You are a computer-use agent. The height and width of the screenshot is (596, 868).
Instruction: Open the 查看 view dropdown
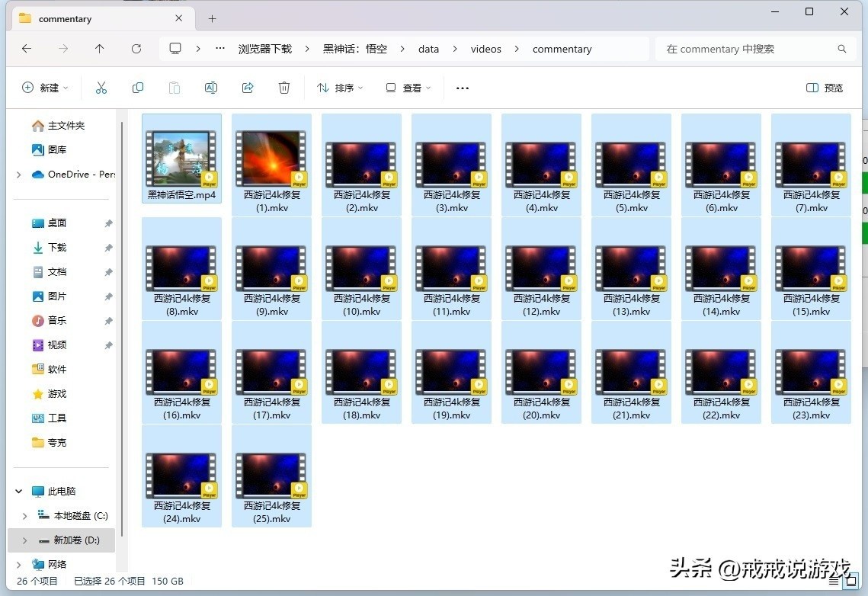tap(408, 88)
